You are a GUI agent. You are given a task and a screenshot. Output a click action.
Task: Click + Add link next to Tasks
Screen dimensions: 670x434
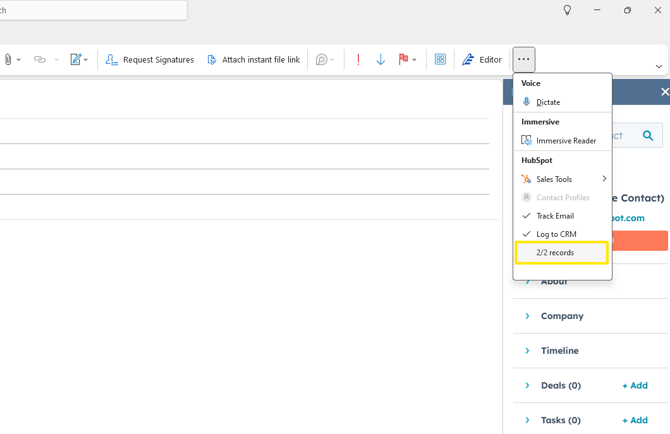634,420
